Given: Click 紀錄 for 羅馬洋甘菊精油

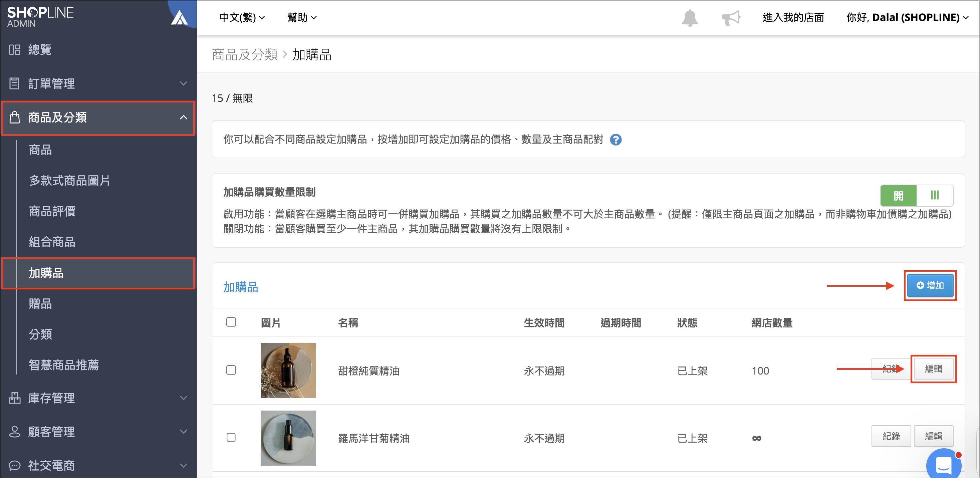Looking at the screenshot, I should [891, 436].
